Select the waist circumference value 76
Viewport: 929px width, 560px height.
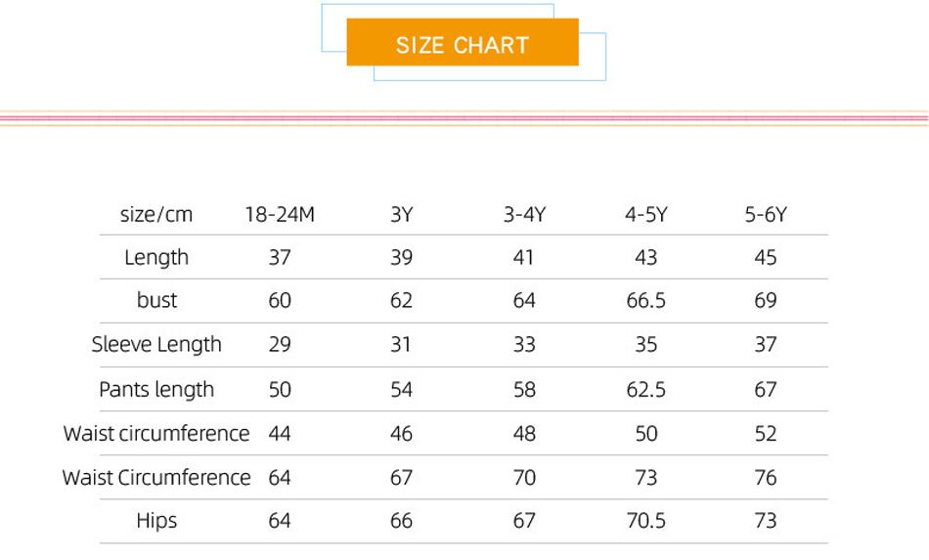766,477
